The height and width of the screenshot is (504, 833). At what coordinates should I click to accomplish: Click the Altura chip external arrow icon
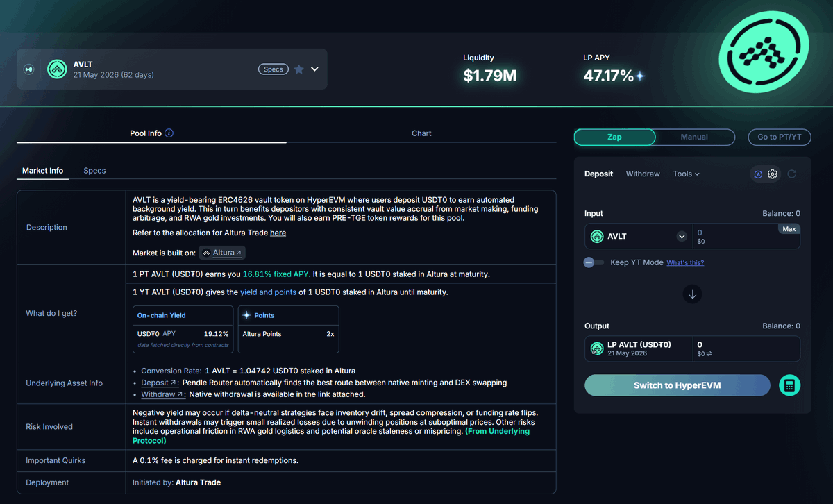pos(239,253)
